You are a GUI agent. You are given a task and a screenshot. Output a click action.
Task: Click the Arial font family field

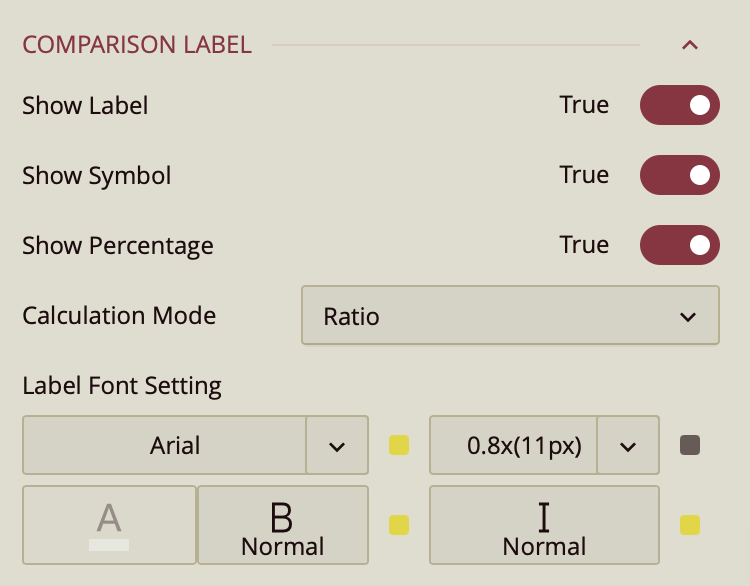point(165,445)
